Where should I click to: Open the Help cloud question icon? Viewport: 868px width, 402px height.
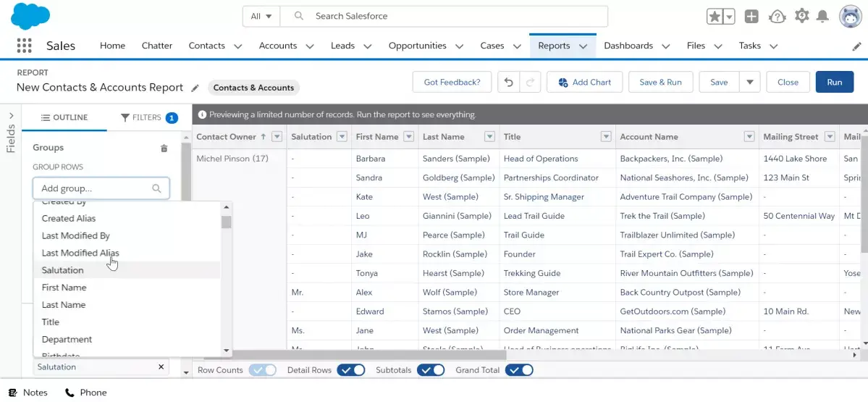coord(778,17)
